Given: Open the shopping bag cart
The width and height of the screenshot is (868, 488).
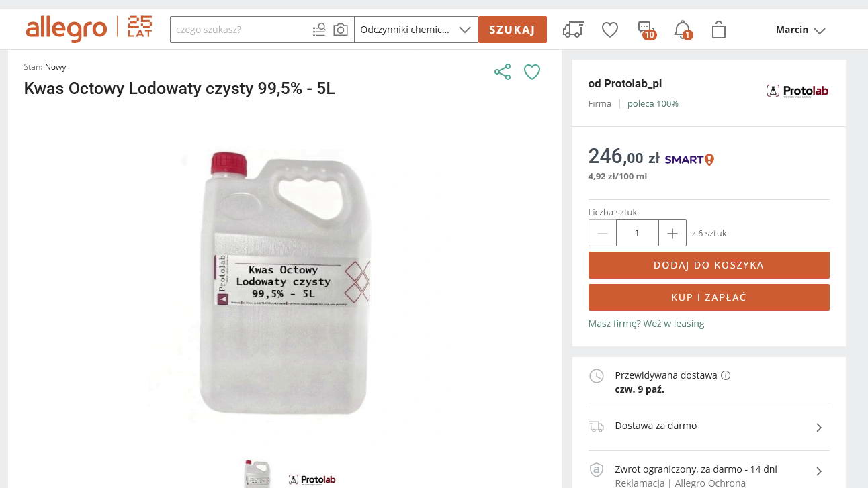Looking at the screenshot, I should point(719,30).
